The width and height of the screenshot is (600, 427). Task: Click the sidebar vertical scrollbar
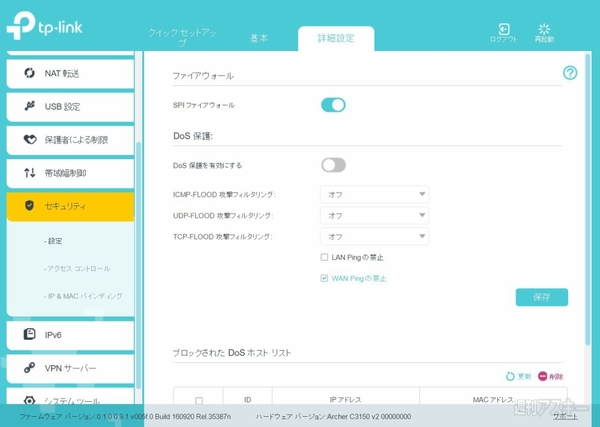(138, 264)
